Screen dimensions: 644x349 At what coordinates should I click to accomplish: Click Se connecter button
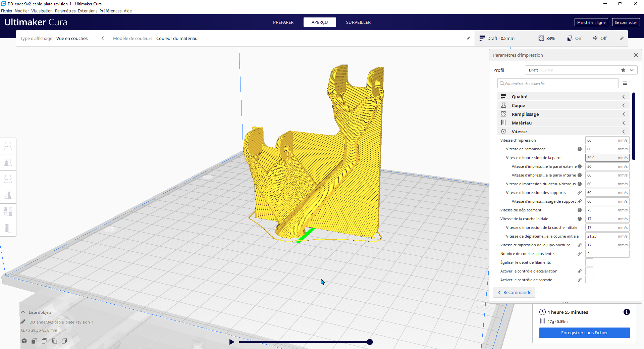pos(626,22)
